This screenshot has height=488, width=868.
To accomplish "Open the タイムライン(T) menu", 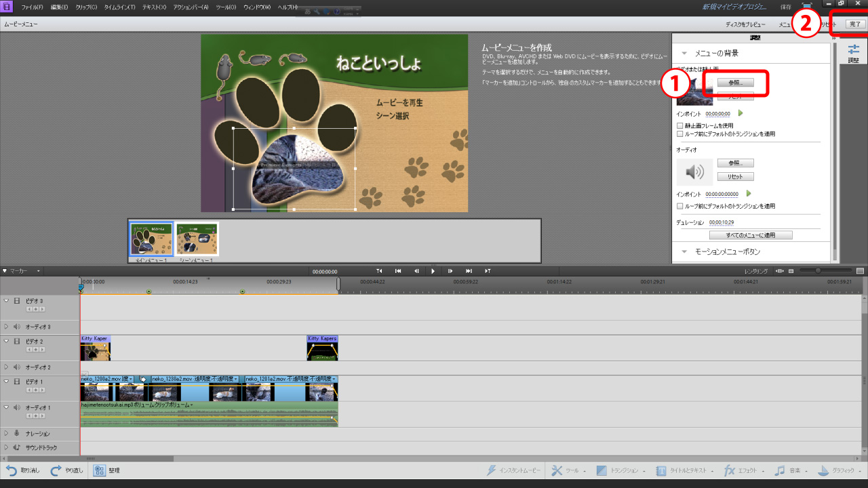I will pos(120,7).
